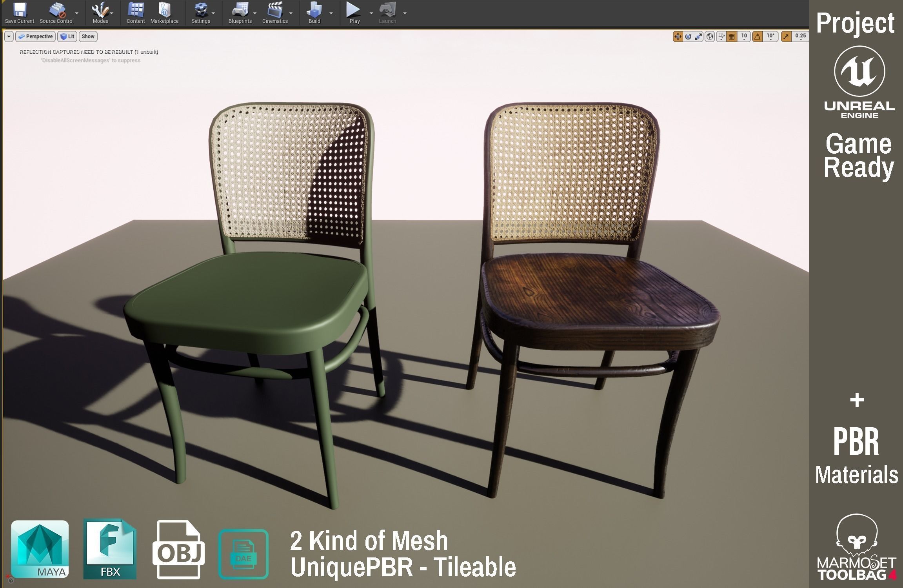Click the reflection captures warning text
Viewport: 903px width, 588px height.
[x=89, y=52]
